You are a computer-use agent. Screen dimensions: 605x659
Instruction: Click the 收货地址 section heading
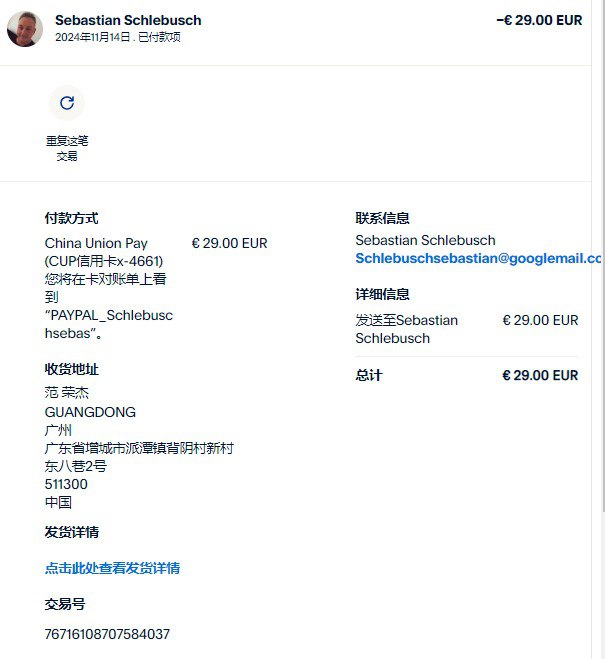(x=71, y=369)
